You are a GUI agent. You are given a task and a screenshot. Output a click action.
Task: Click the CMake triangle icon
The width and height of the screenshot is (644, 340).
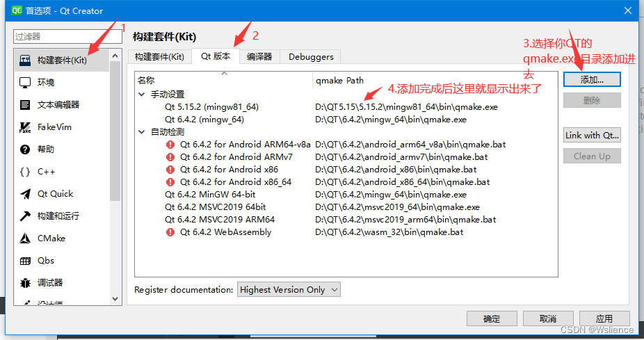click(x=25, y=238)
